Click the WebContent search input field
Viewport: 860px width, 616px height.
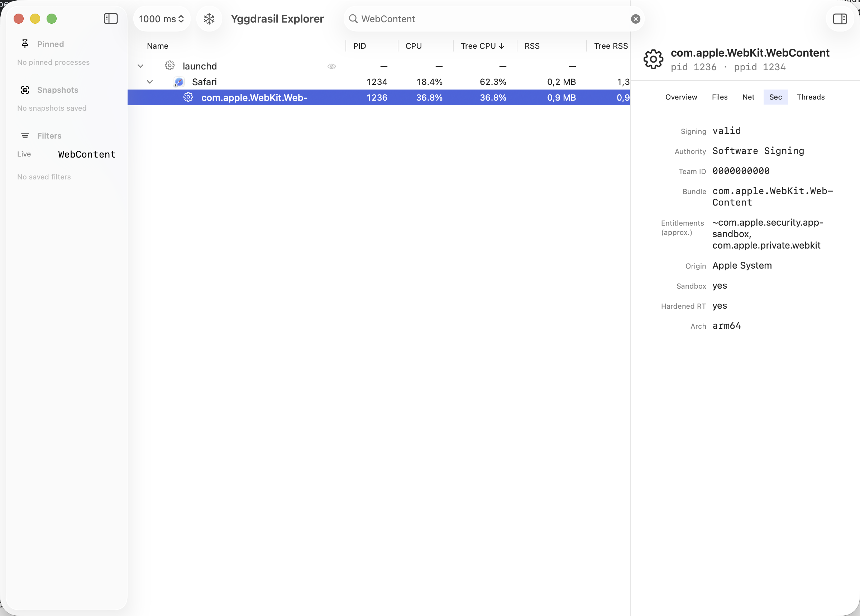(493, 19)
